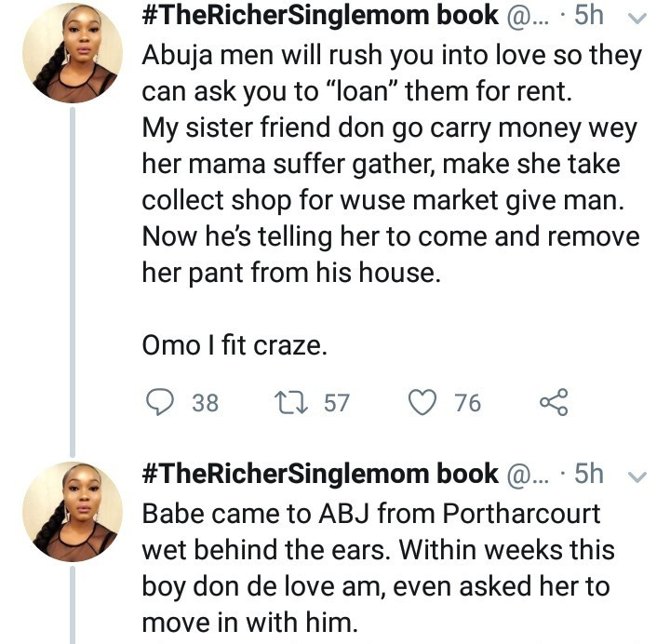This screenshot has height=644, width=670.
Task: Click the 5h timestamp on the first tweet
Action: click(x=589, y=18)
